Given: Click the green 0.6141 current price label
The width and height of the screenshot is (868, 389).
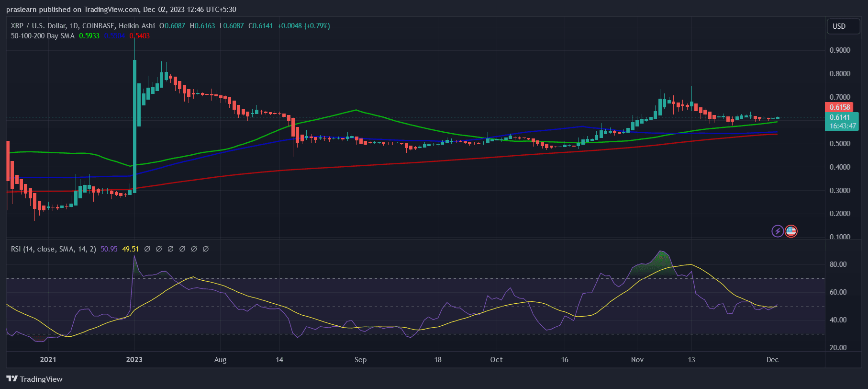Looking at the screenshot, I should pyautogui.click(x=840, y=117).
